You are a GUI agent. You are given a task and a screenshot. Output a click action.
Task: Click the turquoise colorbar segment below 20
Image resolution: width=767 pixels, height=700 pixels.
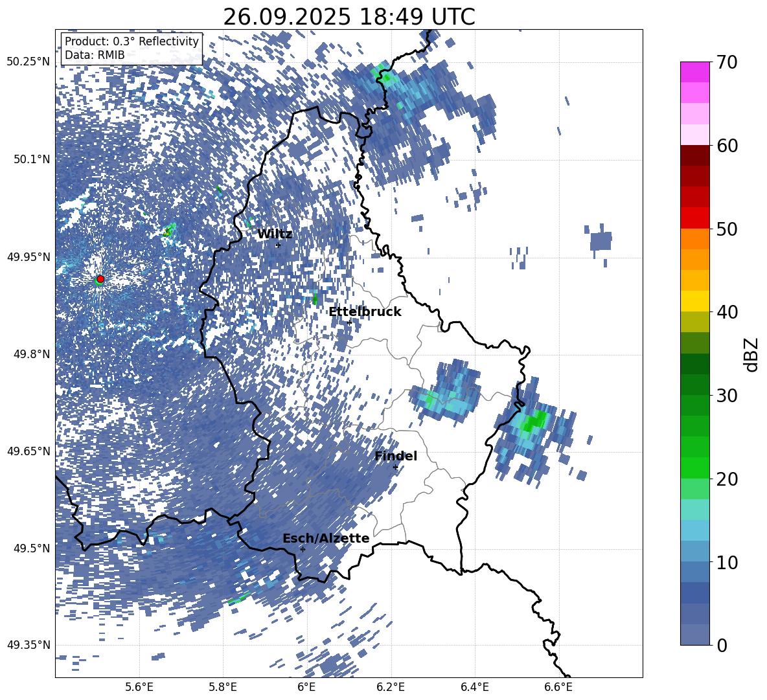coord(694,510)
